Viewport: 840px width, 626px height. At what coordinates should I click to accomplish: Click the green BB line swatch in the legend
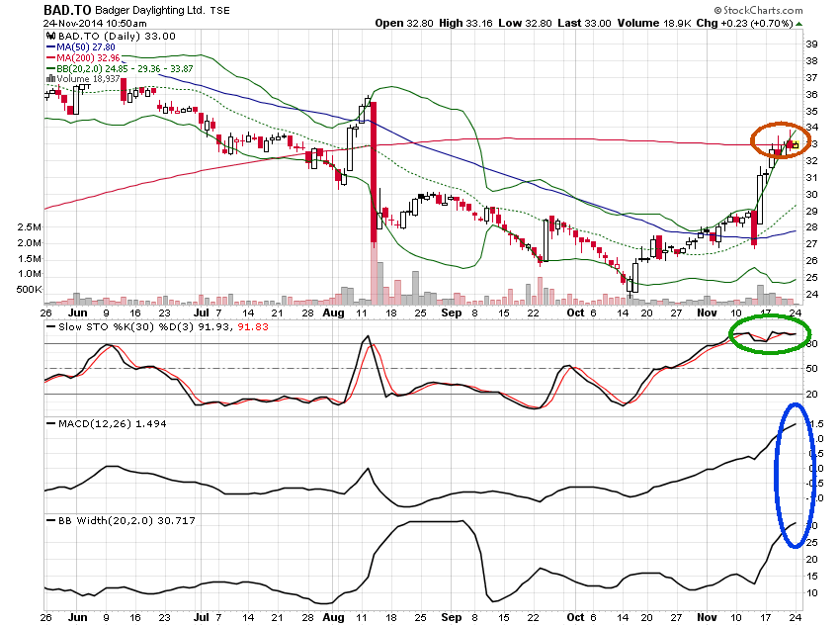tap(50, 68)
